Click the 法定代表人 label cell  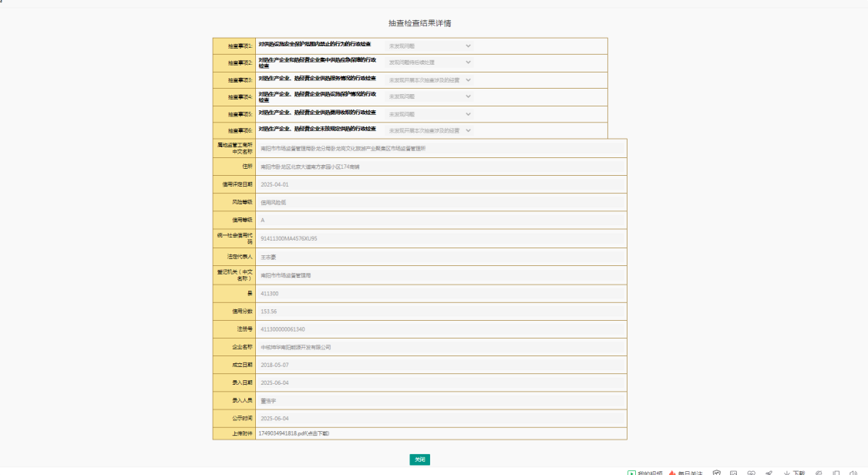[x=234, y=257]
